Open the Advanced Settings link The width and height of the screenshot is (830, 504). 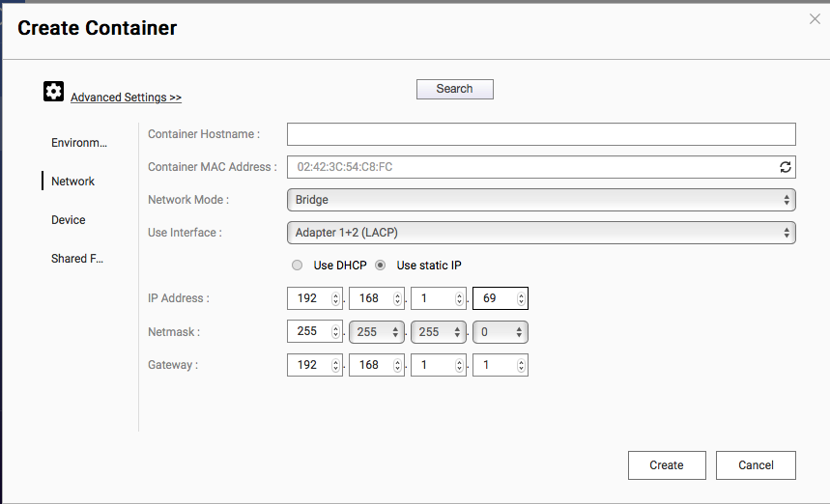tap(126, 98)
